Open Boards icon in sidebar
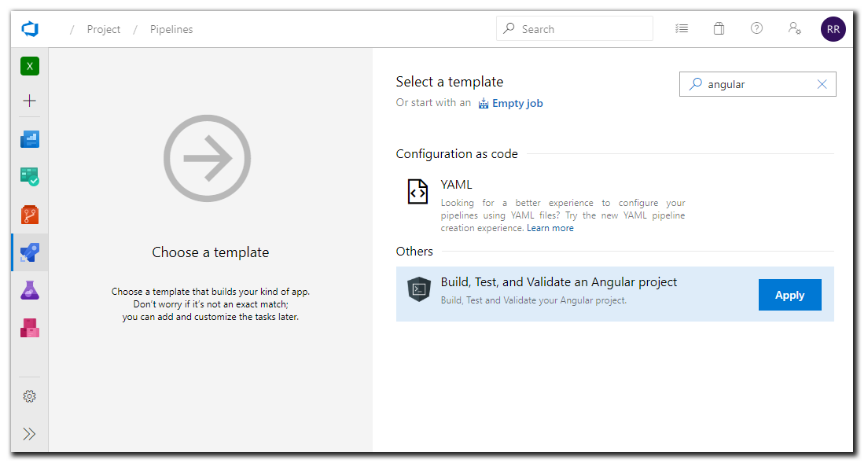This screenshot has width=868, height=467. click(30, 177)
